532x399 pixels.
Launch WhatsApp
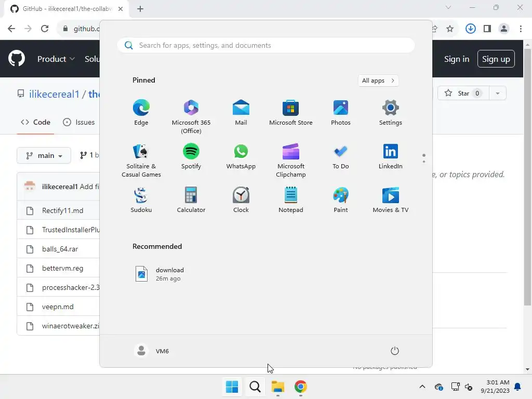(x=241, y=156)
